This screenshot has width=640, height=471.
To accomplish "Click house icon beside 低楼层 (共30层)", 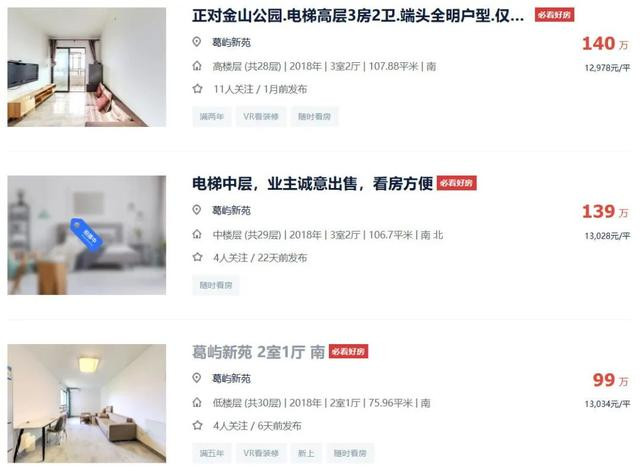I will pos(197,402).
